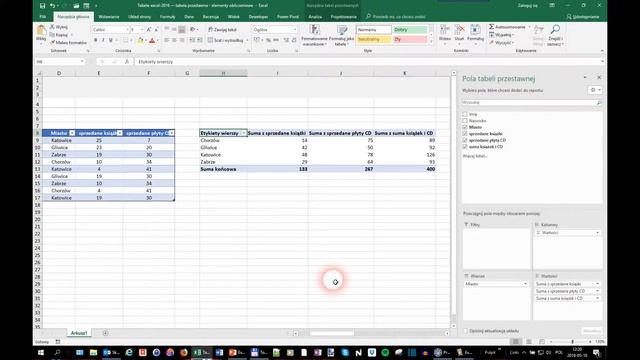Click Windows Start button on taskbar
This screenshot has height=360, width=640.
tap(41, 352)
